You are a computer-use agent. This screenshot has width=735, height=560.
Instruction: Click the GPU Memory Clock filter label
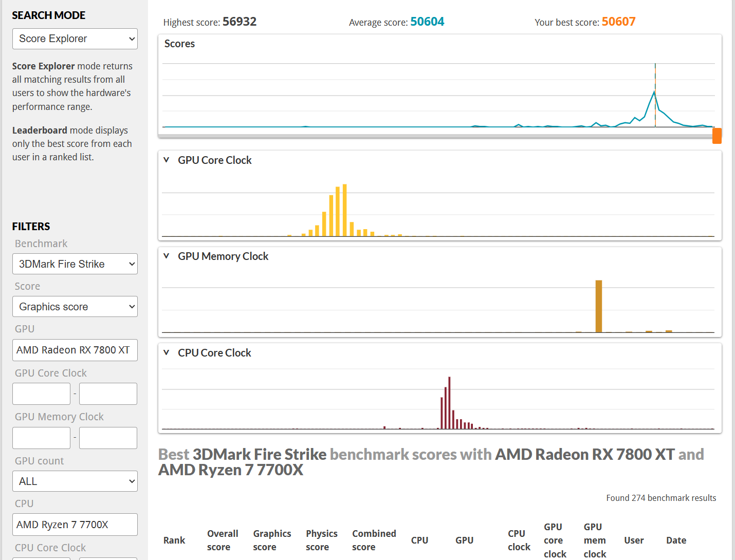tap(59, 417)
